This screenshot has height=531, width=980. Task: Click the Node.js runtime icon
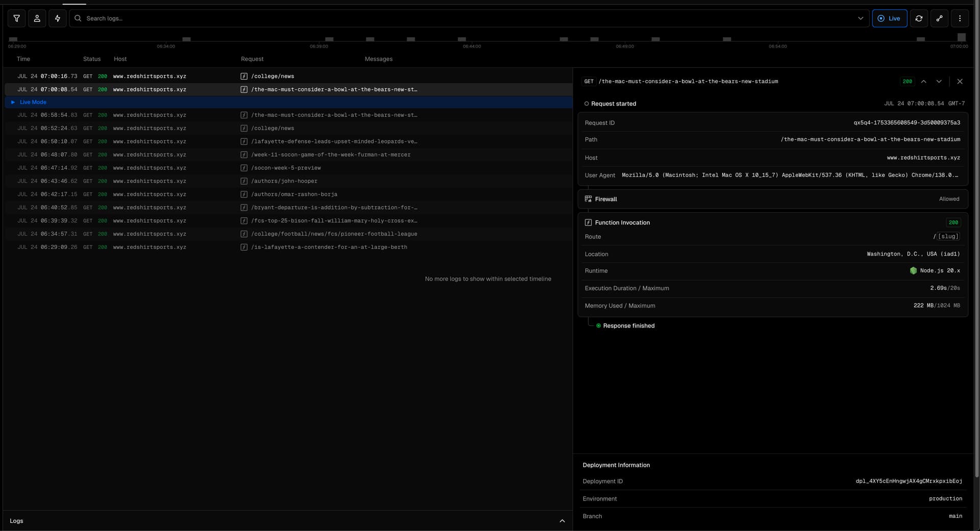913,271
